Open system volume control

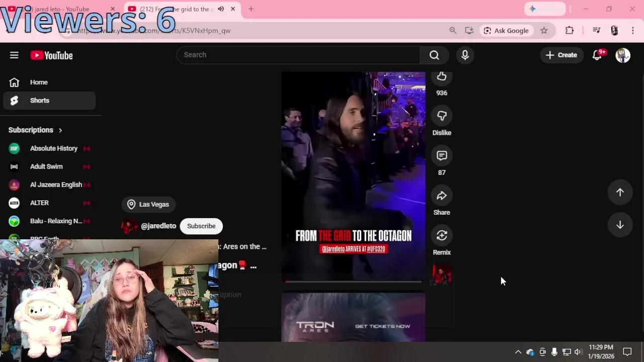(578, 352)
